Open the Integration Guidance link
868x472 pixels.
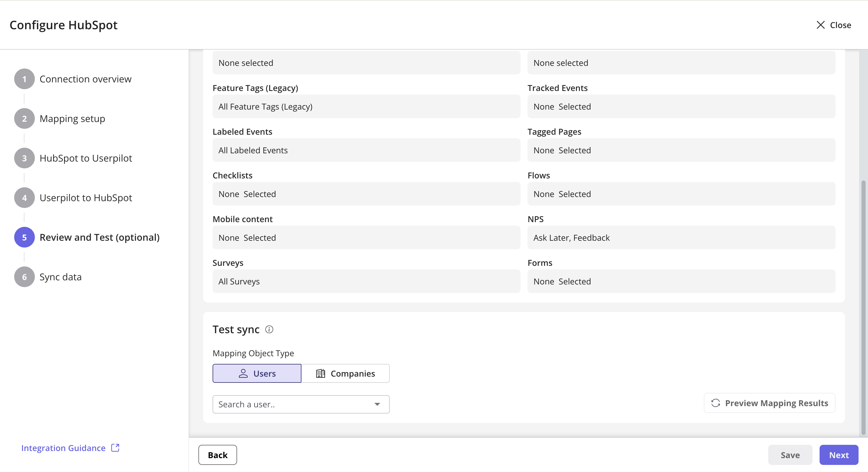point(63,448)
